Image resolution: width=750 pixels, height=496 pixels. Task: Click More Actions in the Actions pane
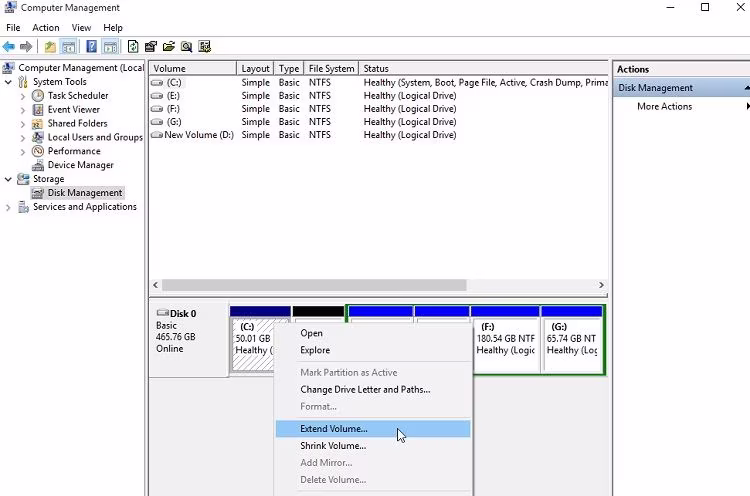pyautogui.click(x=664, y=107)
